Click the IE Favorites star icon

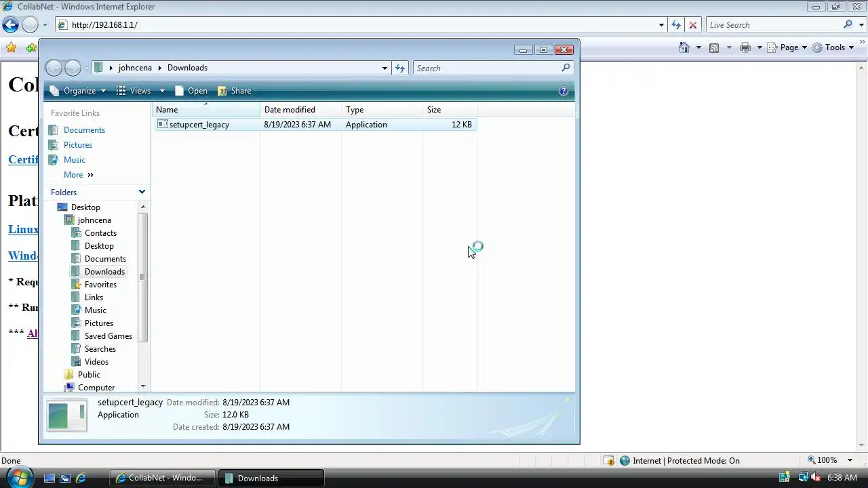click(x=11, y=47)
